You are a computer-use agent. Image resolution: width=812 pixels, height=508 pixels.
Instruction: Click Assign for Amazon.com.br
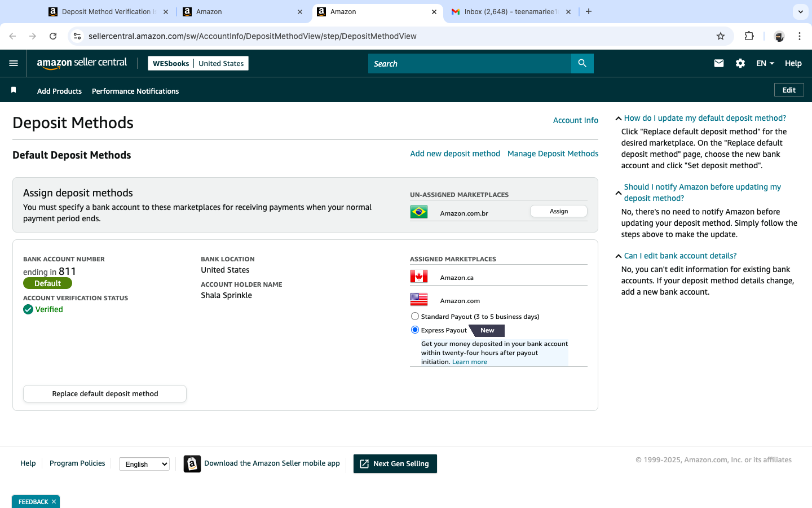[559, 211]
